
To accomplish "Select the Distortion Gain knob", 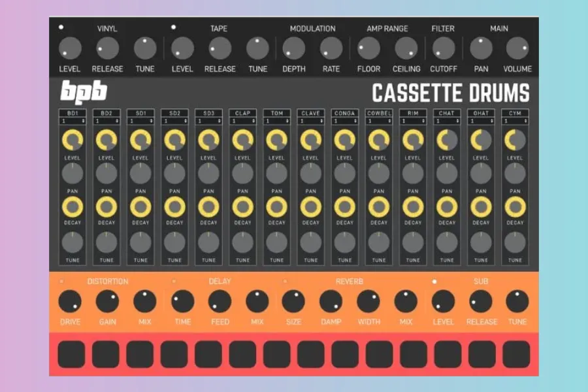I will pos(108,301).
